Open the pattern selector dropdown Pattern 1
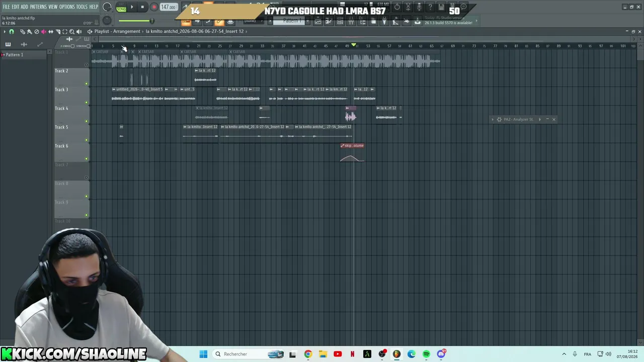The width and height of the screenshot is (644, 362). [289, 21]
